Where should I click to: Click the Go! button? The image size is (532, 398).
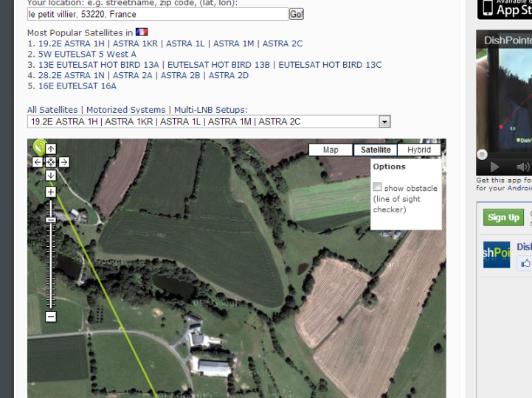(x=296, y=14)
